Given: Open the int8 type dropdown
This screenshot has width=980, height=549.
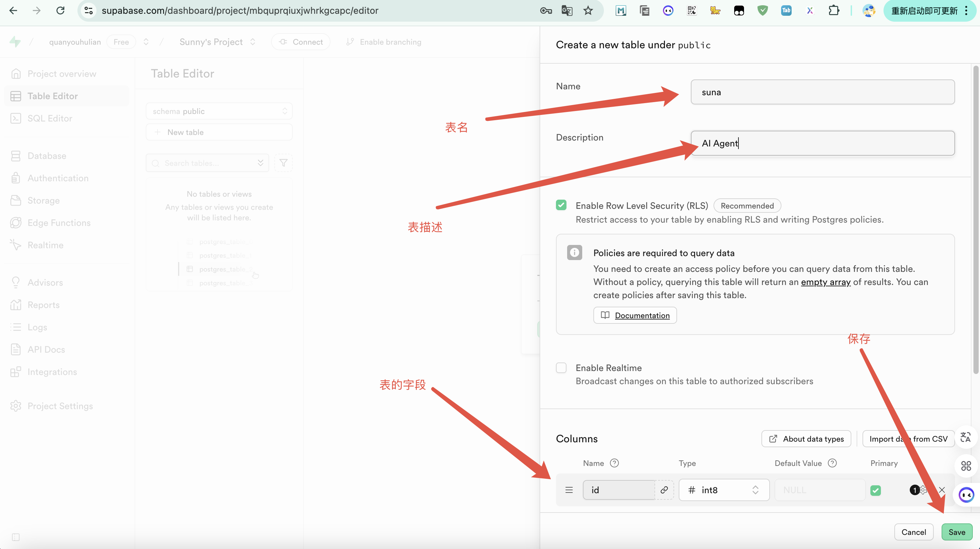Looking at the screenshot, I should click(724, 490).
